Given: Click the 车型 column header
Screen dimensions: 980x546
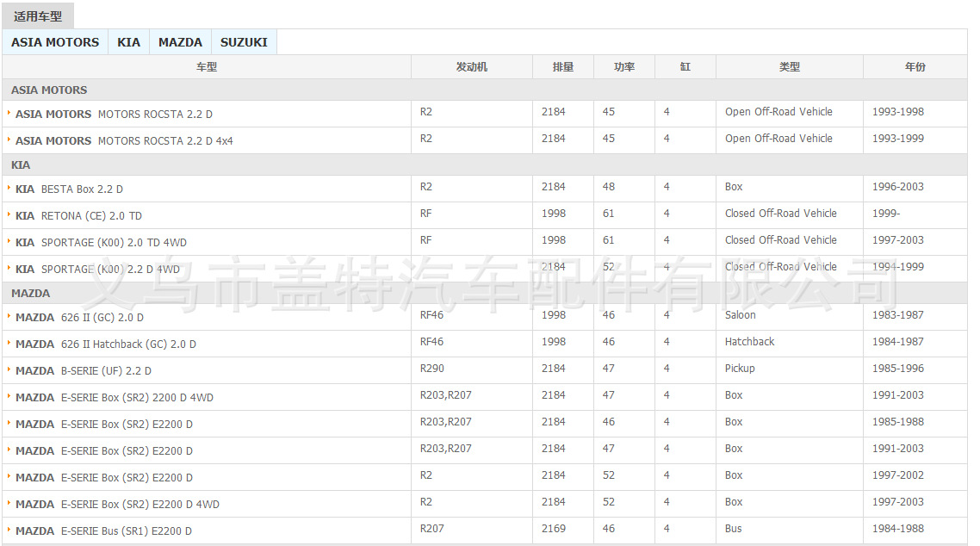Looking at the screenshot, I should 207,67.
